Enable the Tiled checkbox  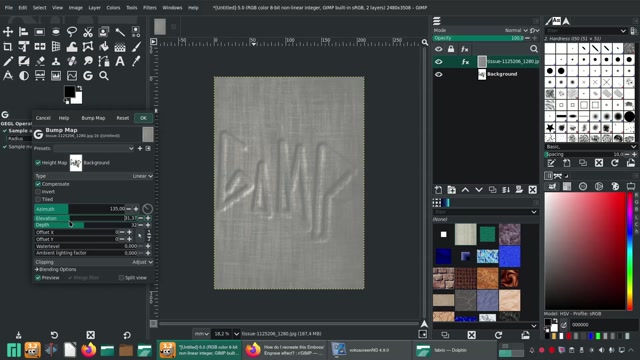point(38,199)
